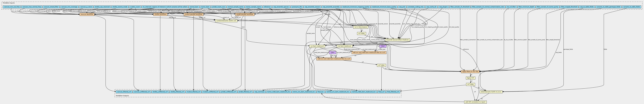The image size is (644, 104).
Task: Click the varscan_filtered_vcf output node
Action: coord(124,92)
